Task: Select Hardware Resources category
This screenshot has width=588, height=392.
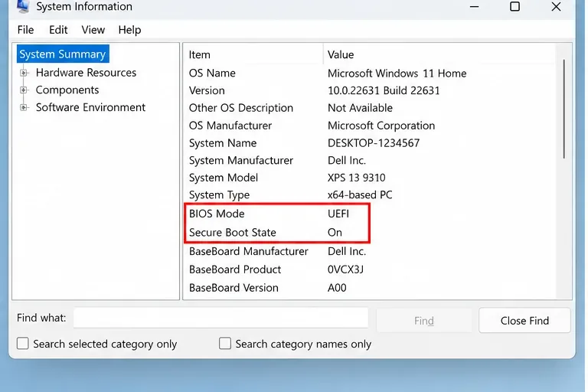Action: [x=86, y=73]
